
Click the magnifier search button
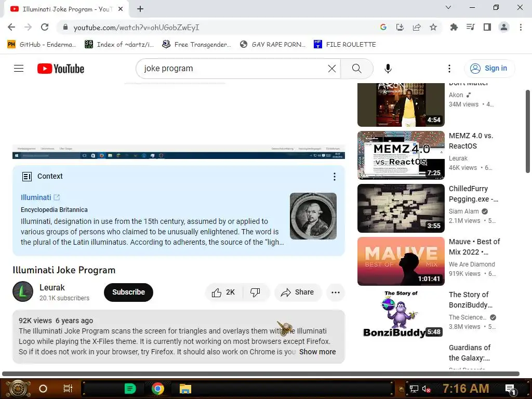[356, 69]
